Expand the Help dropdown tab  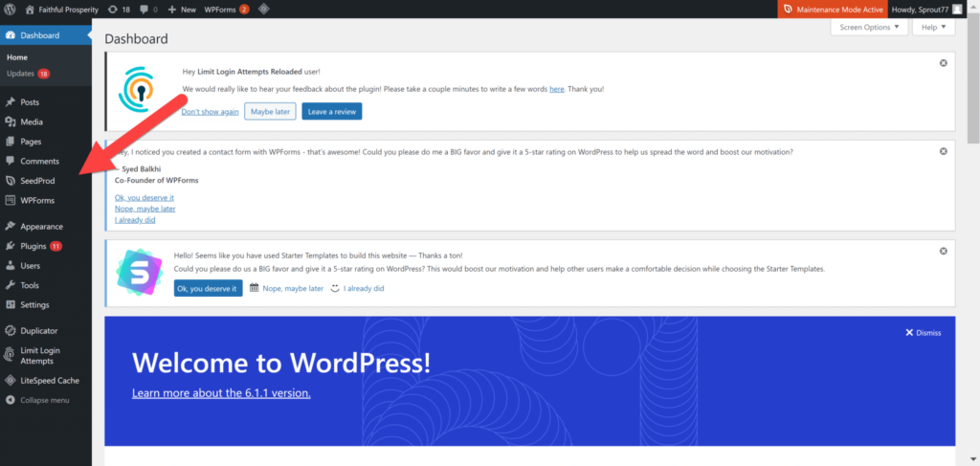(x=933, y=28)
